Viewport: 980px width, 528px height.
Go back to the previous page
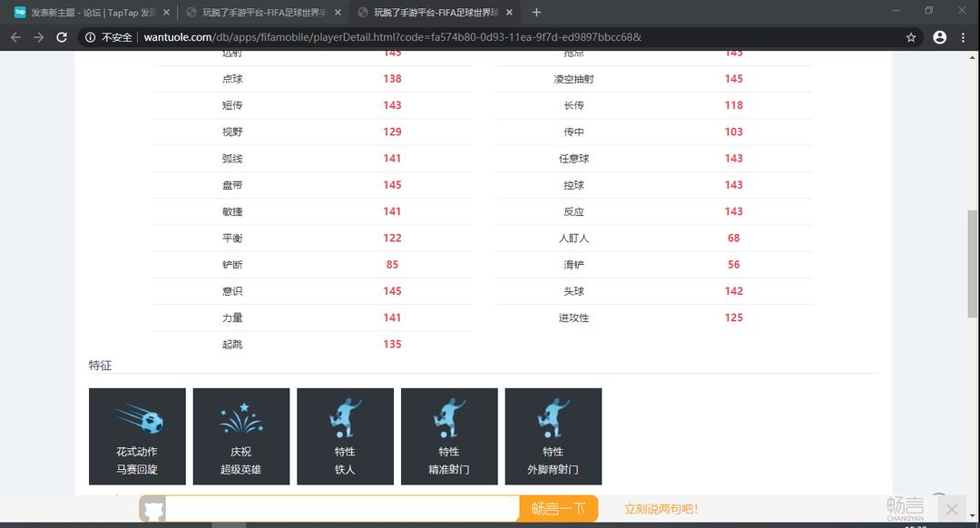15,37
